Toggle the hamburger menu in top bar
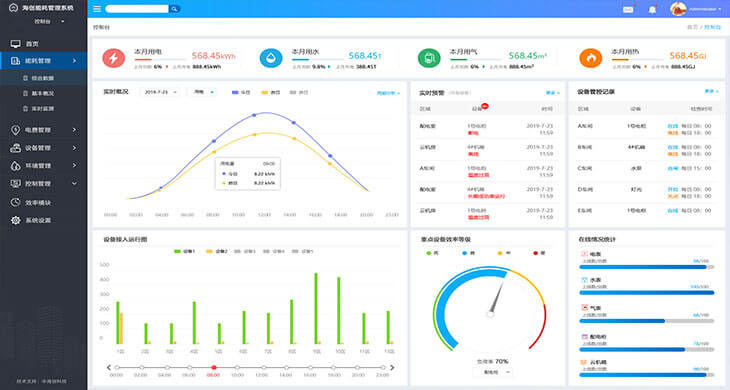 [x=97, y=9]
